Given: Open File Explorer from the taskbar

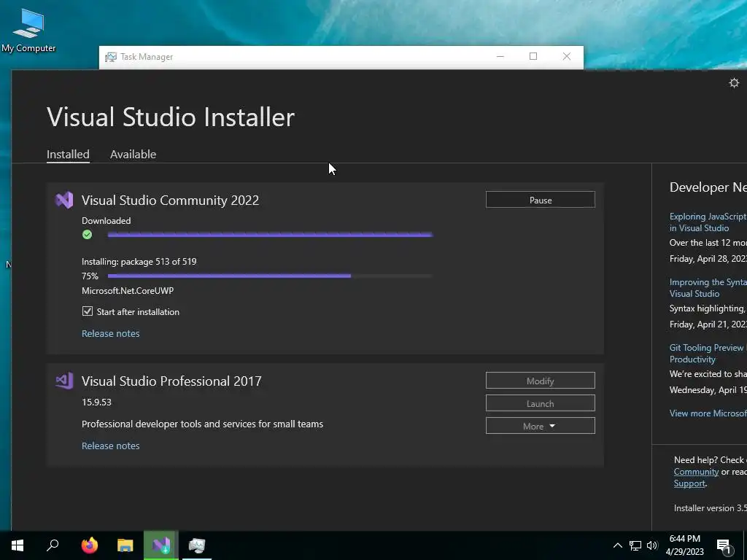Looking at the screenshot, I should pyautogui.click(x=125, y=545).
